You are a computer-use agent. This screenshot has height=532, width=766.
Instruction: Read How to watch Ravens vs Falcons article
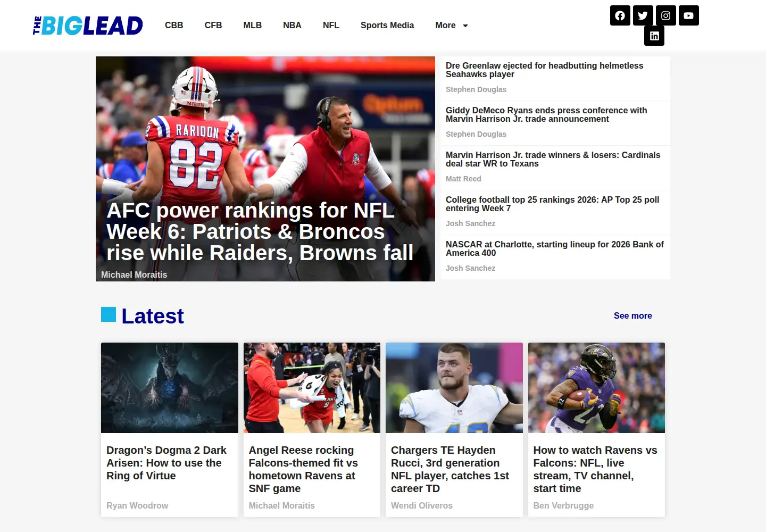pyautogui.click(x=595, y=469)
